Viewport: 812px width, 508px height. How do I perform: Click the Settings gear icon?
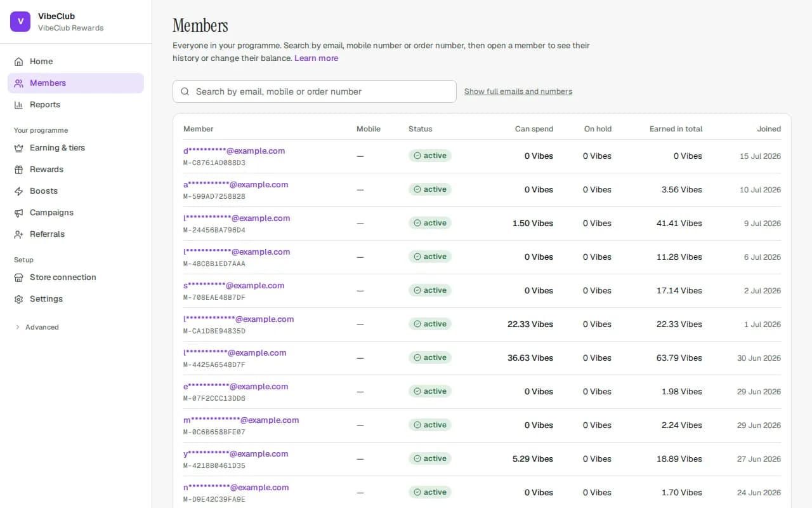click(19, 299)
